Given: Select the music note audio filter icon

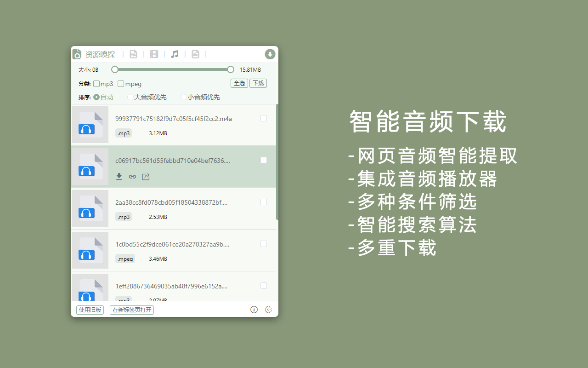Looking at the screenshot, I should (x=175, y=54).
